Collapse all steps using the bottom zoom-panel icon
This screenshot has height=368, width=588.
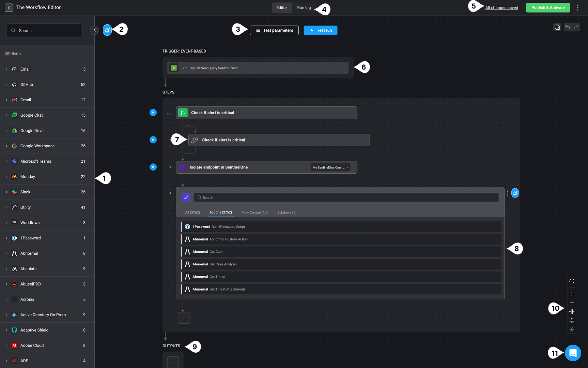coord(572,329)
